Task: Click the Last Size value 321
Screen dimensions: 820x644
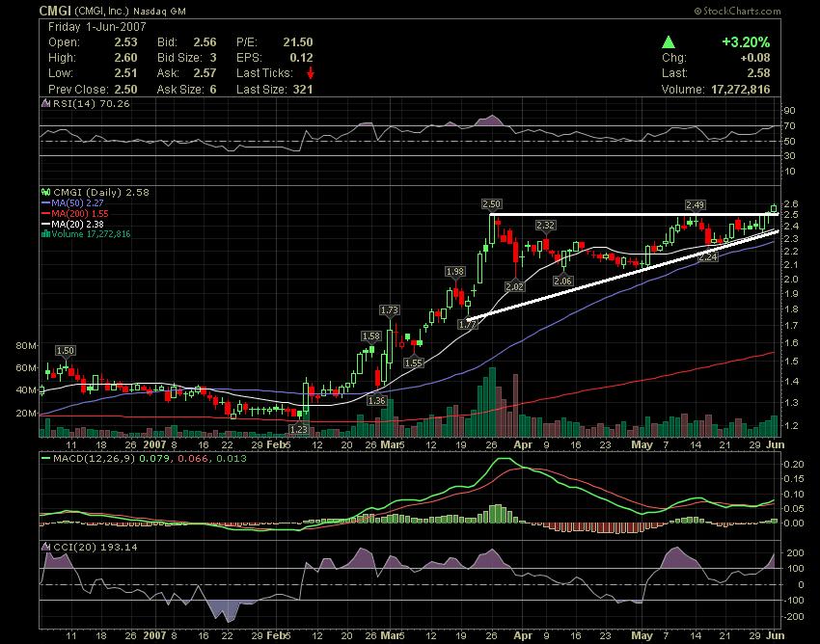Action: tap(303, 90)
